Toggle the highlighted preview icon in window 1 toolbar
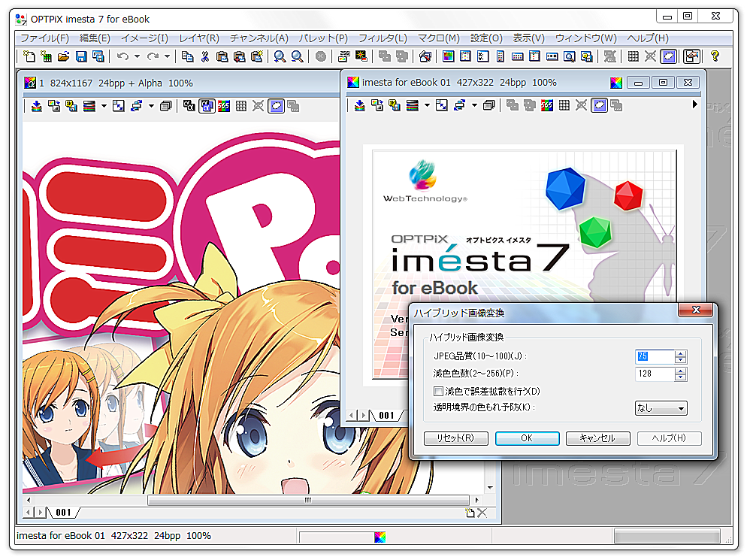The width and height of the screenshot is (750, 560). tap(277, 106)
